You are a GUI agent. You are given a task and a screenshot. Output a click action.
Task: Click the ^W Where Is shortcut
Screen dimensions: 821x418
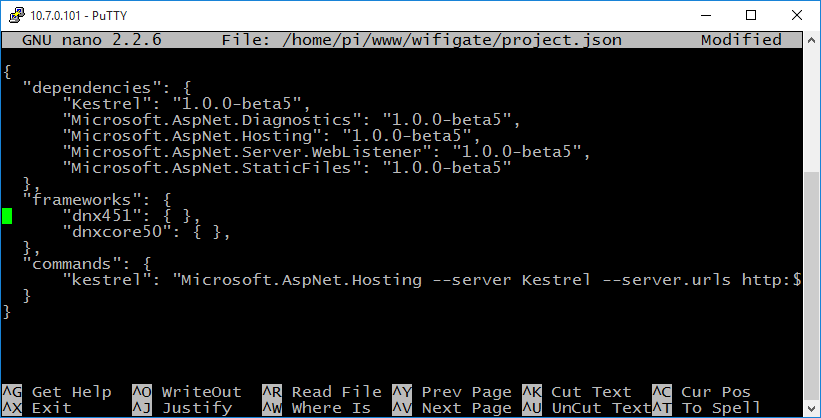316,408
